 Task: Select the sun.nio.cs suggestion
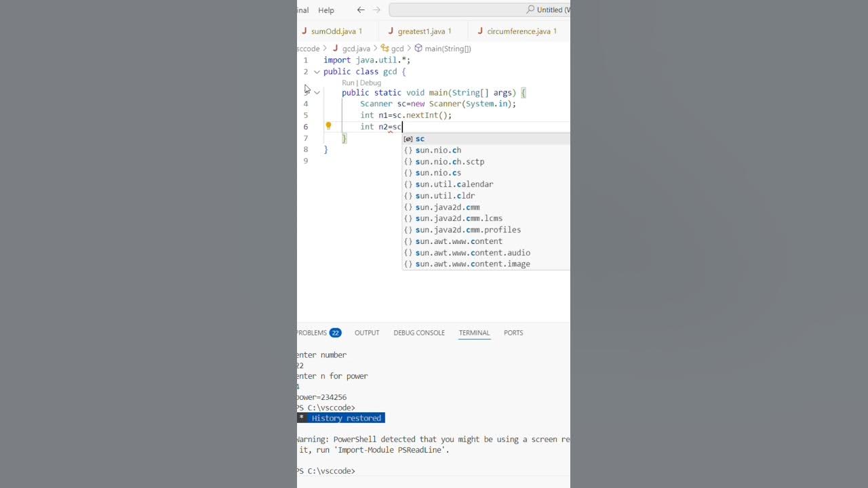click(486, 173)
